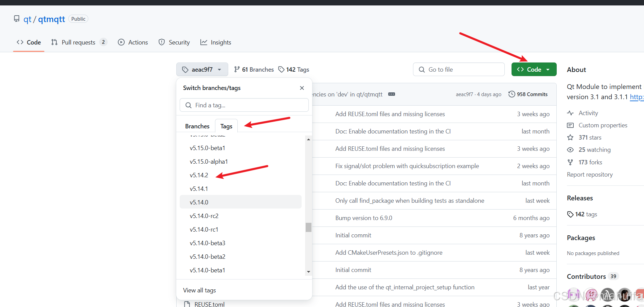Click the http link in About description
Viewport: 644px width, 307px height.
[x=637, y=97]
